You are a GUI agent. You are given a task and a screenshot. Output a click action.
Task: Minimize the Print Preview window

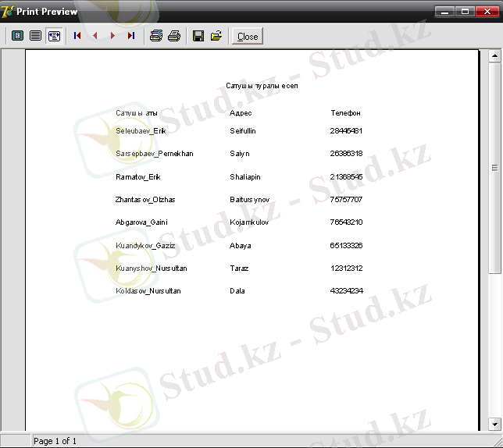(x=444, y=12)
